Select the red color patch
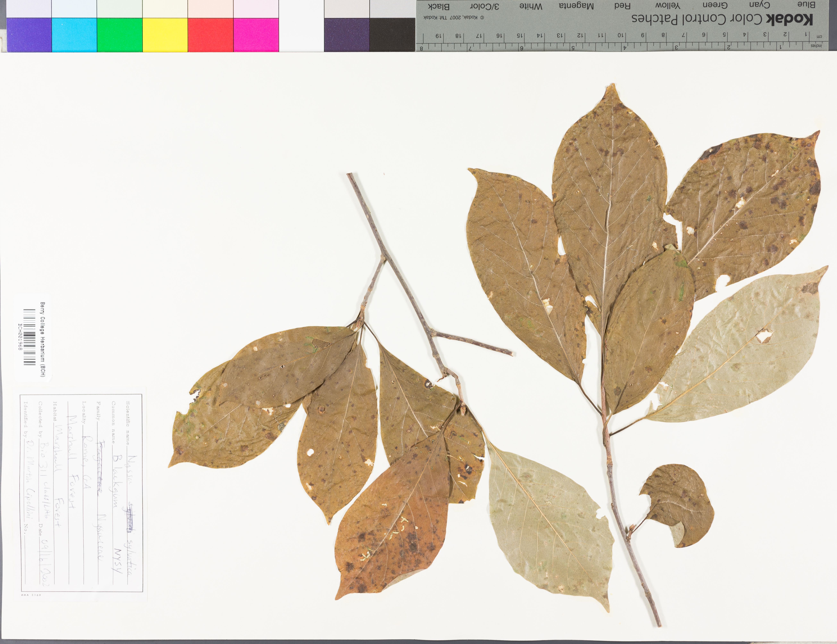The width and height of the screenshot is (837, 644). [x=210, y=34]
